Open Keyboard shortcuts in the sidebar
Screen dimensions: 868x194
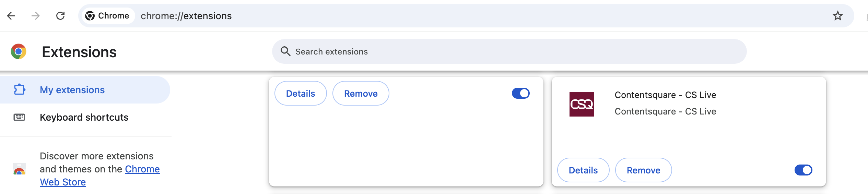tap(84, 117)
